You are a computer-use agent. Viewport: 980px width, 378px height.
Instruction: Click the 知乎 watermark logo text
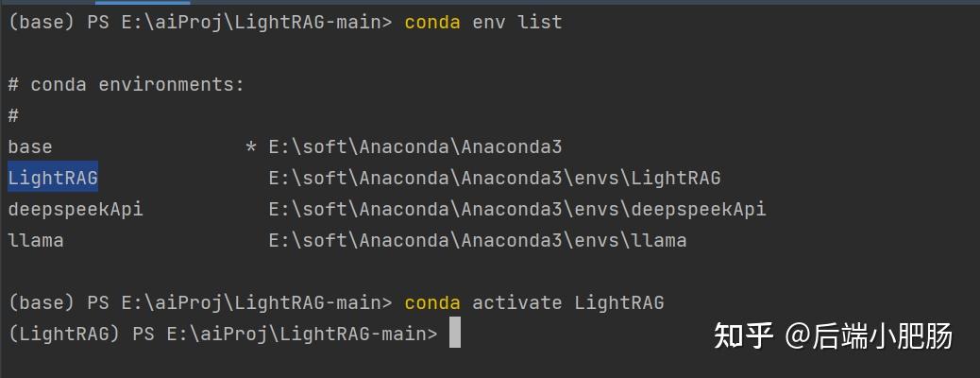[x=744, y=335]
